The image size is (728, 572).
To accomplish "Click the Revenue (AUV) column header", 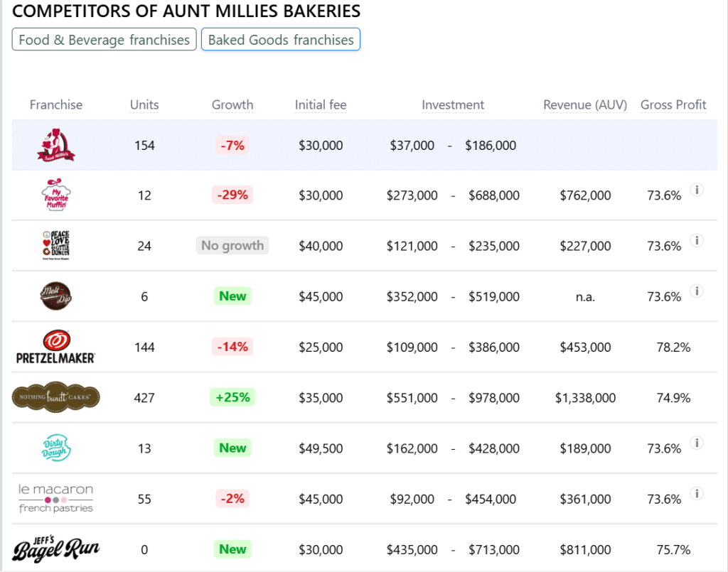I will (x=585, y=105).
